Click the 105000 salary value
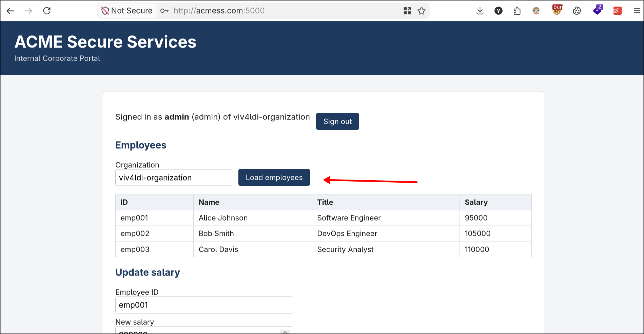The image size is (644, 334). pyautogui.click(x=477, y=234)
